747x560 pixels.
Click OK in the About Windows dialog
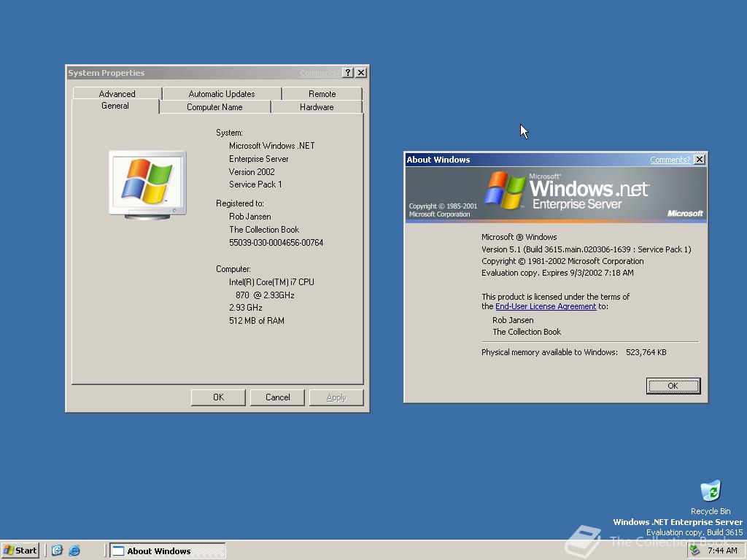673,386
